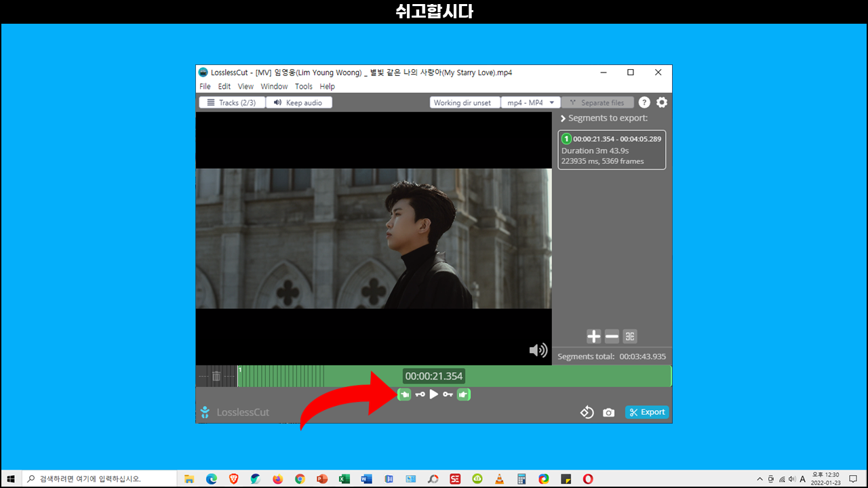Open the Tools menu
The width and height of the screenshot is (868, 488).
tap(304, 86)
